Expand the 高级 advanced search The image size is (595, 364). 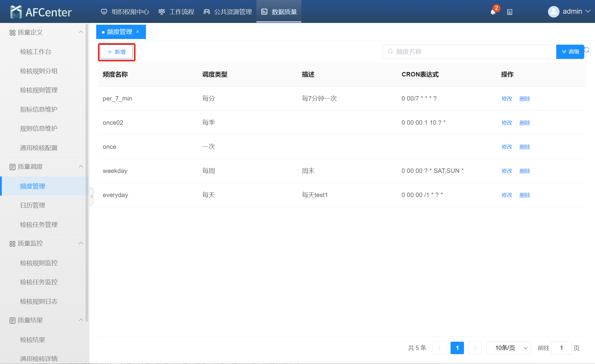570,52
